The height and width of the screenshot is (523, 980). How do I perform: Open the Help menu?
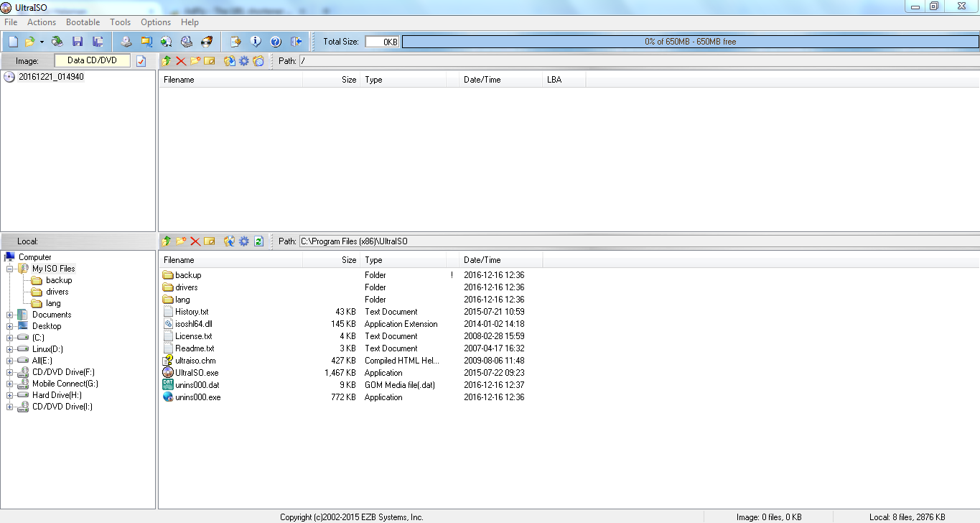point(190,22)
